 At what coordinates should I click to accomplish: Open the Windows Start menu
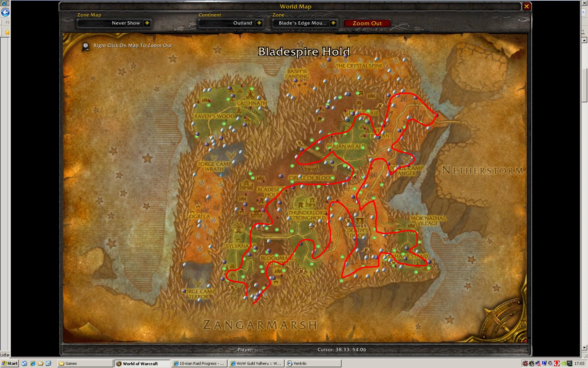point(9,363)
